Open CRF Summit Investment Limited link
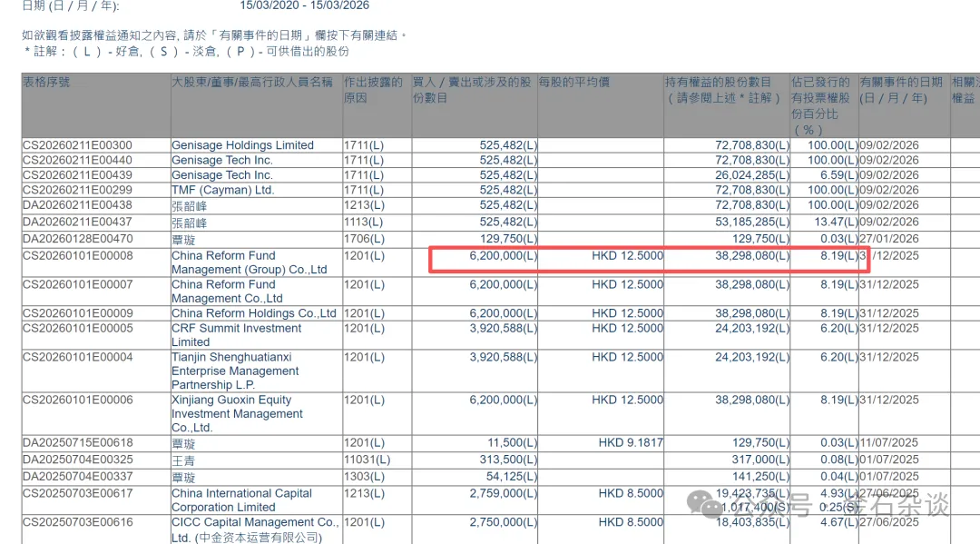 point(236,335)
